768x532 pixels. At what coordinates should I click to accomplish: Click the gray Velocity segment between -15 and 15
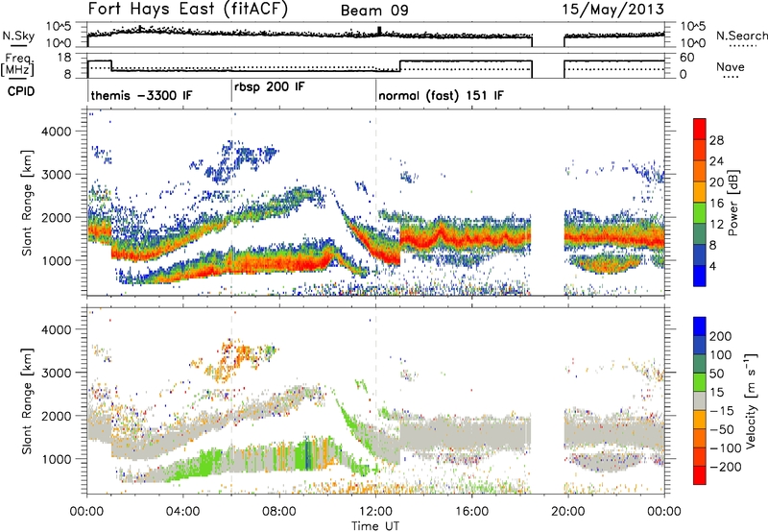700,400
